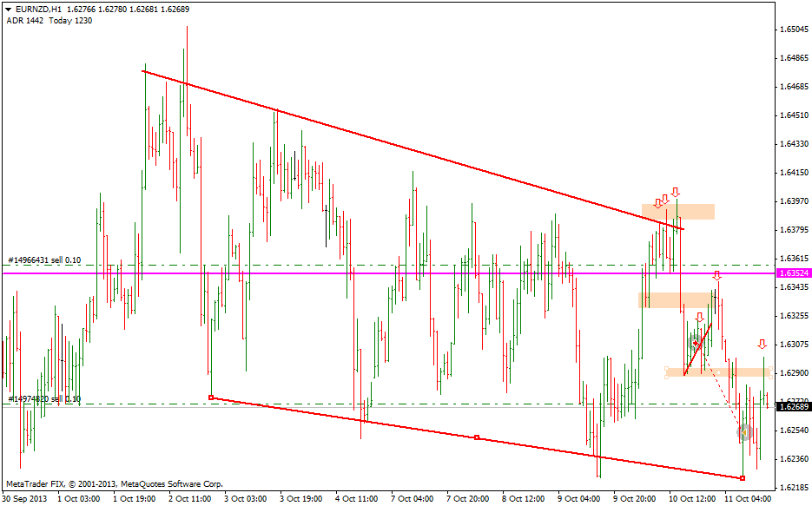Click the trade exit marker near 1.62540
Screen dimensions: 812x506
744,431
